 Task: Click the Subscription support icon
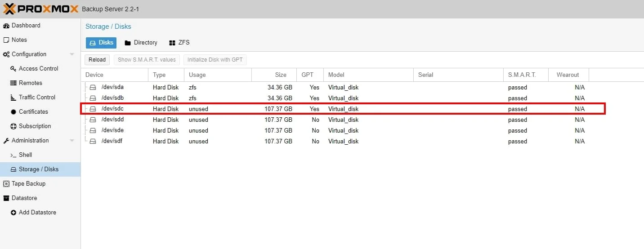[x=13, y=126]
